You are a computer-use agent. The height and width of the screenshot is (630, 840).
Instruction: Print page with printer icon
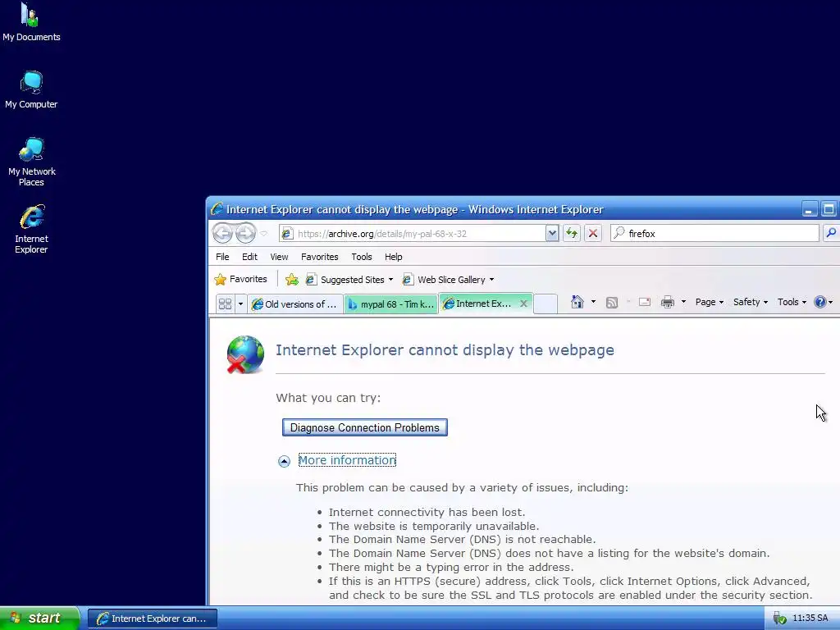pyautogui.click(x=668, y=302)
